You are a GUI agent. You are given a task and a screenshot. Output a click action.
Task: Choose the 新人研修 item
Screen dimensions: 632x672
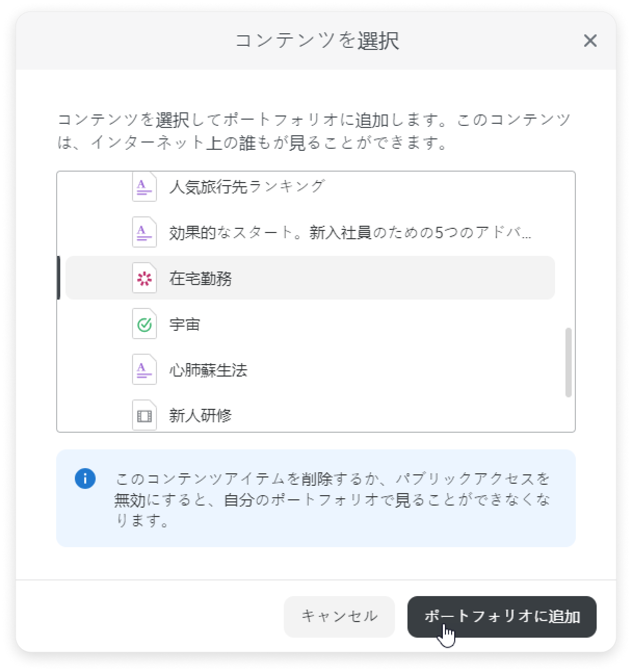(x=310, y=415)
